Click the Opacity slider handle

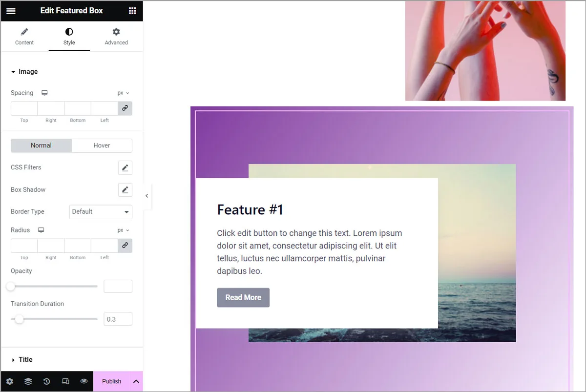[x=11, y=287]
